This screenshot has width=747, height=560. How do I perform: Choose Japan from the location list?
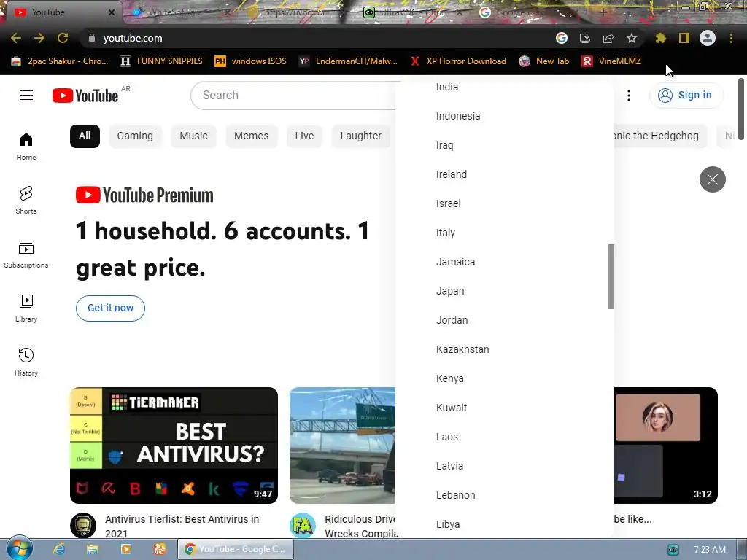click(x=505, y=291)
